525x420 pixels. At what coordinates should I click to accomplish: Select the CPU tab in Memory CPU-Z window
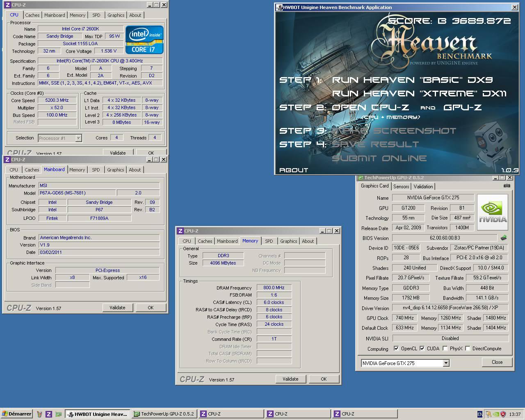[x=187, y=241]
